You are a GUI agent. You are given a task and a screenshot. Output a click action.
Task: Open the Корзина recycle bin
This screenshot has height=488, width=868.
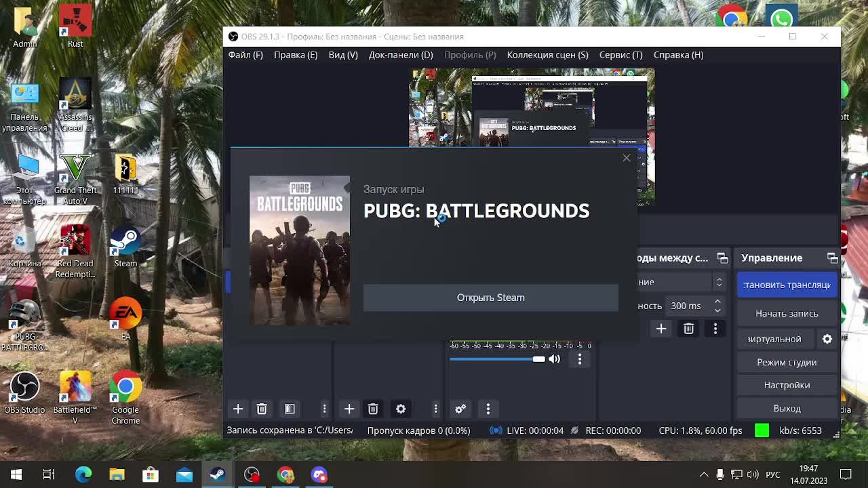(x=25, y=246)
